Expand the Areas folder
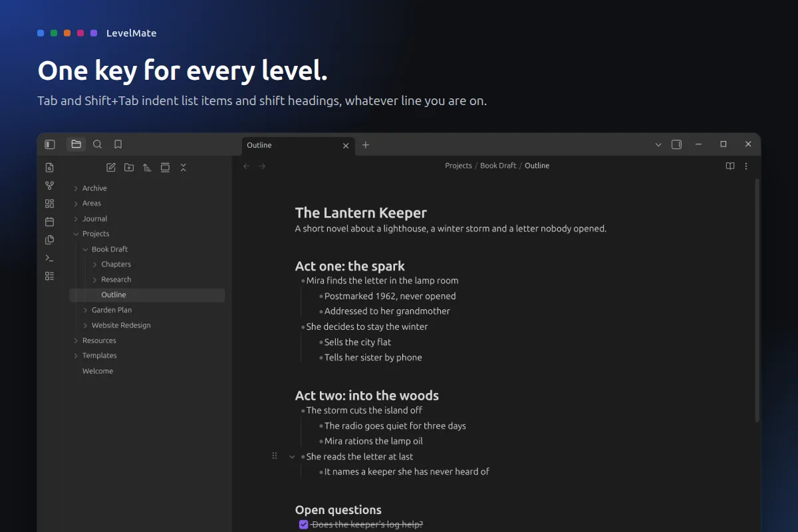The image size is (798, 532). pyautogui.click(x=76, y=203)
